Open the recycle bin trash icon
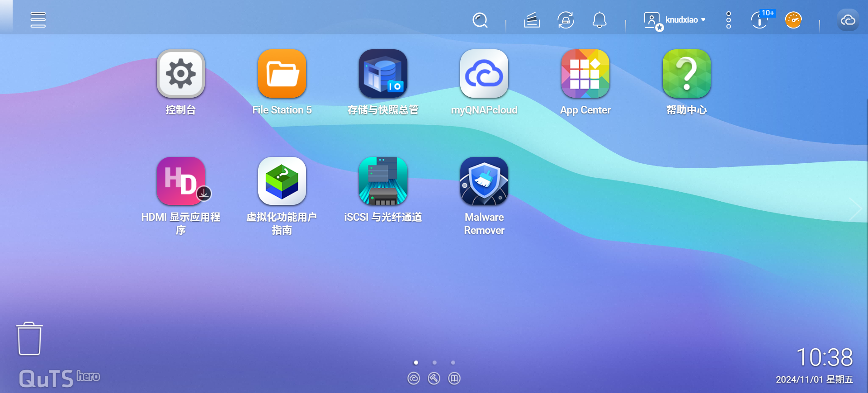Viewport: 868px width, 393px height. point(29,339)
